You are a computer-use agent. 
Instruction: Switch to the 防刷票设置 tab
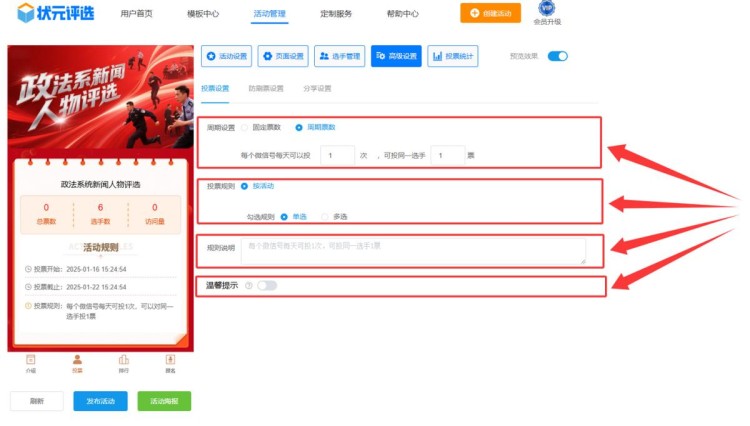click(x=266, y=89)
